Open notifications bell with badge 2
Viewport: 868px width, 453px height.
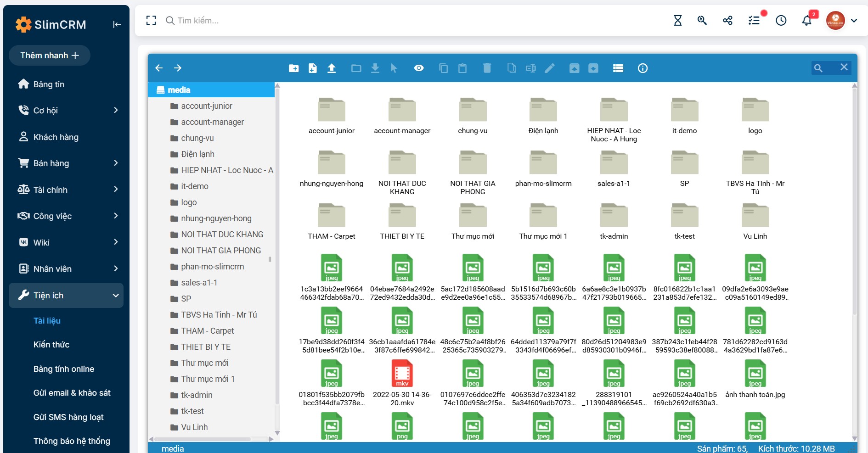(x=807, y=20)
